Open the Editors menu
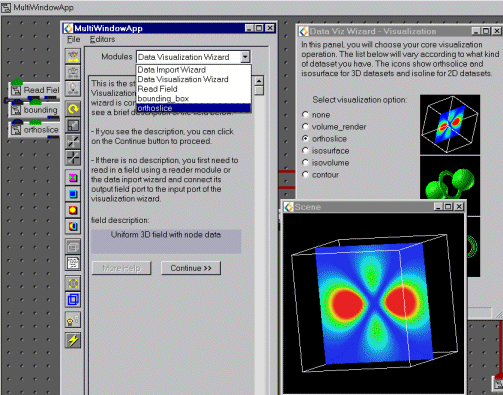 coord(102,39)
